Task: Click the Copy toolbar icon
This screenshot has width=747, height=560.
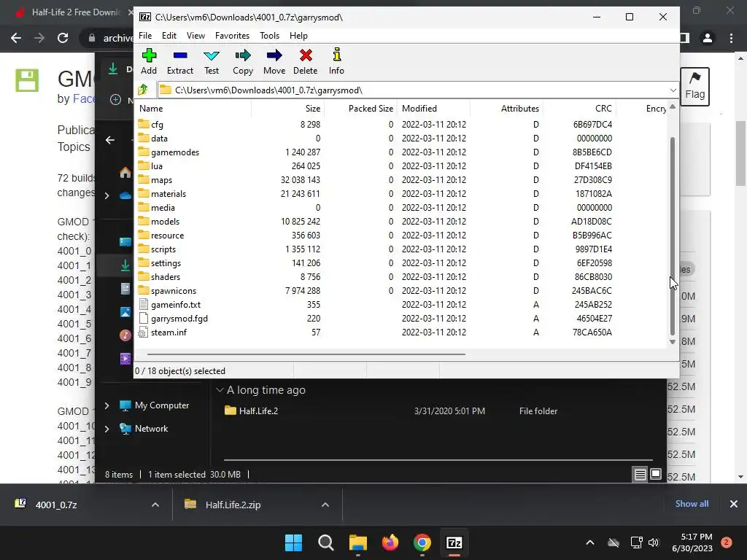Action: (x=243, y=61)
